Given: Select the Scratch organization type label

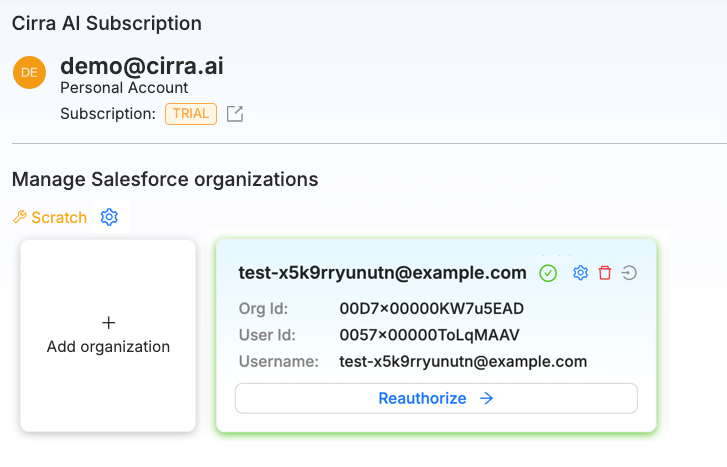Looking at the screenshot, I should pos(59,217).
